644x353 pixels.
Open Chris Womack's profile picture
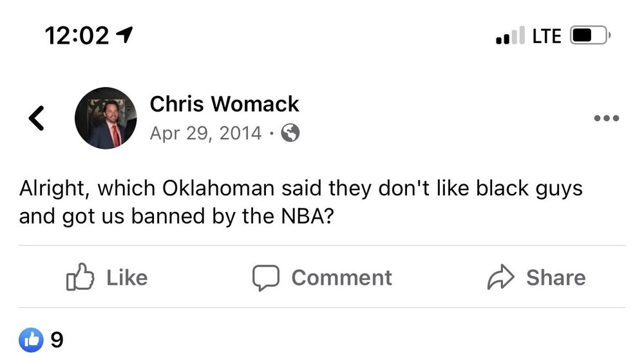click(x=106, y=118)
